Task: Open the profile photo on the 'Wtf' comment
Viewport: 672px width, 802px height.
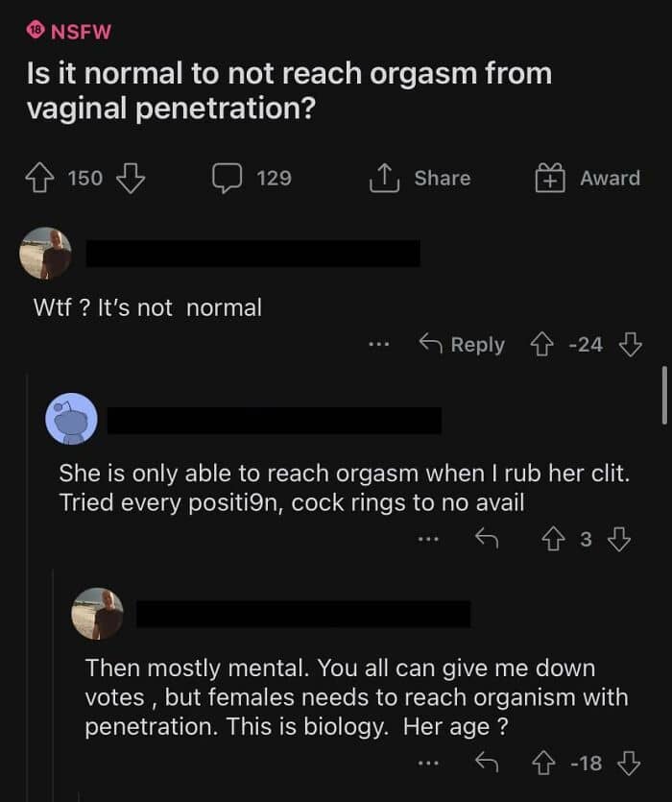Action: point(45,255)
